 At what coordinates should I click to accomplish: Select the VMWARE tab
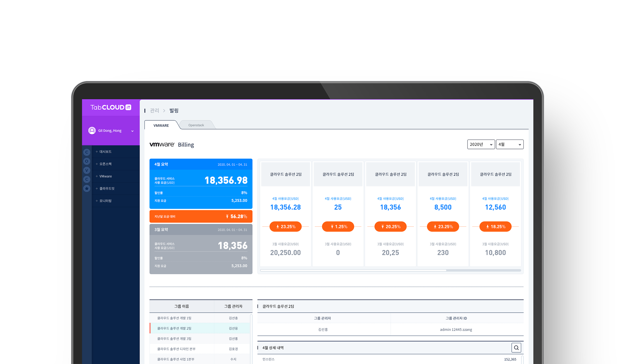point(161,125)
